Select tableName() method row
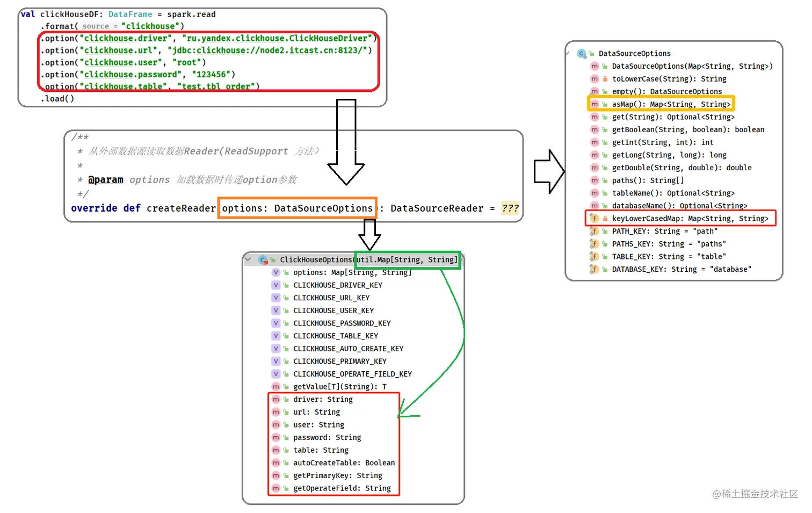812x513 pixels. [662, 193]
